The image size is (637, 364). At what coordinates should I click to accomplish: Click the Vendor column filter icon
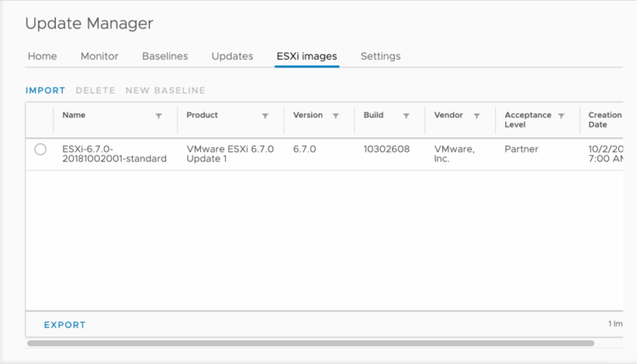tap(477, 116)
